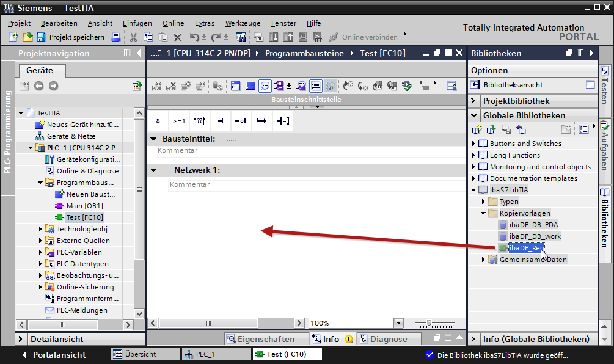Click the undo arrow icon

tap(195, 37)
